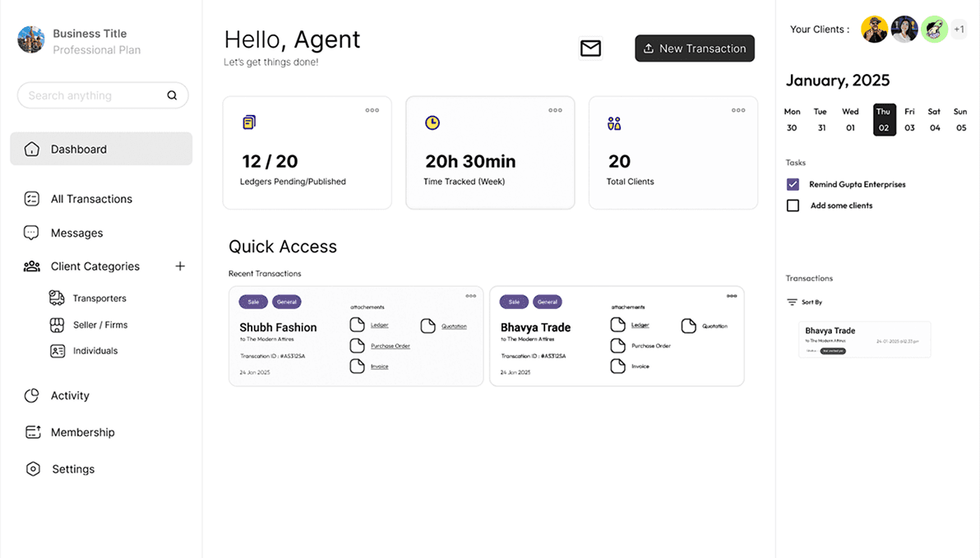Open the Ledgers card options menu dots

click(x=372, y=109)
